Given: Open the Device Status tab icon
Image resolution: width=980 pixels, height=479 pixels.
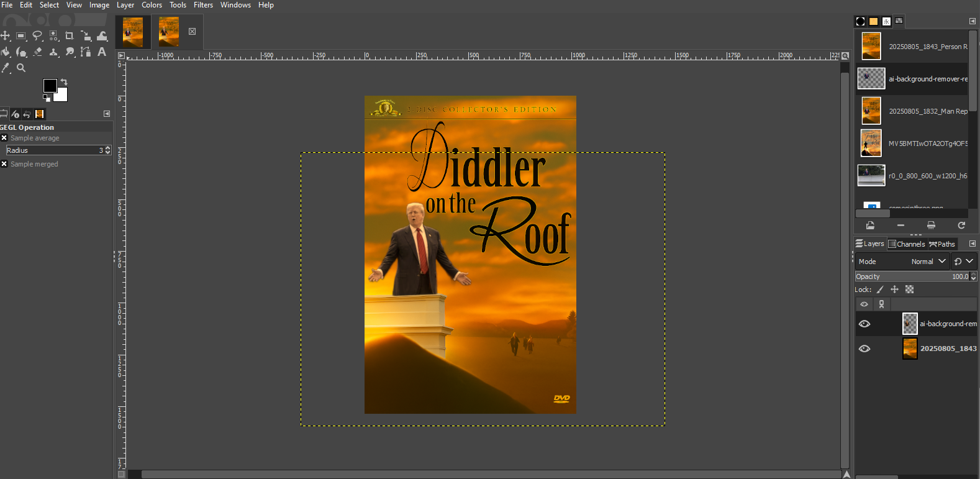Looking at the screenshot, I should pos(16,114).
